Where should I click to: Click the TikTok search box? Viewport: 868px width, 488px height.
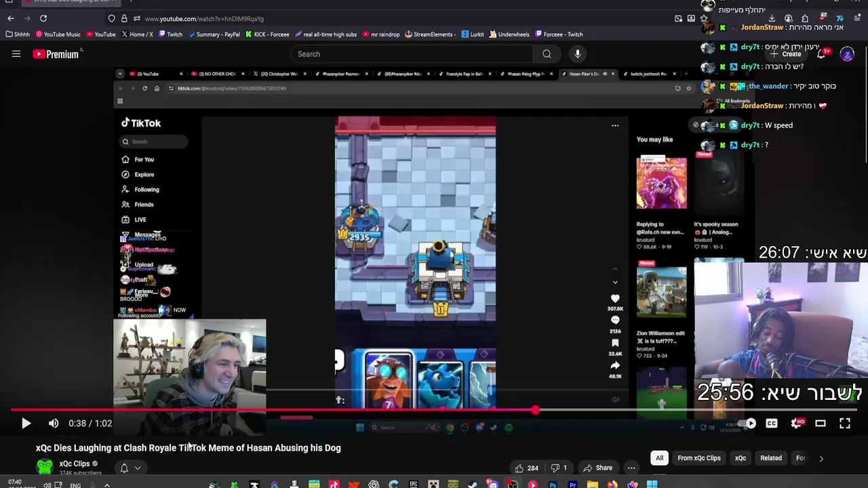coord(154,142)
